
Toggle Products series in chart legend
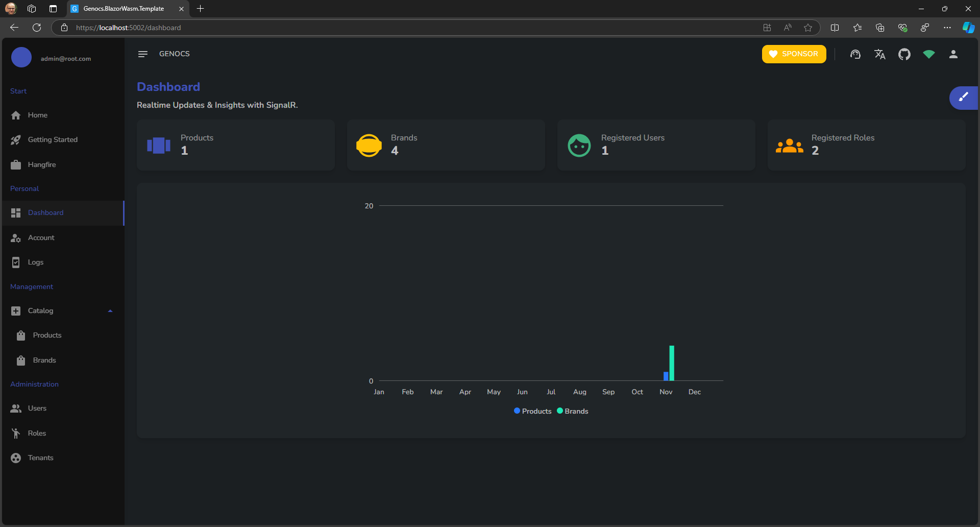(532, 411)
